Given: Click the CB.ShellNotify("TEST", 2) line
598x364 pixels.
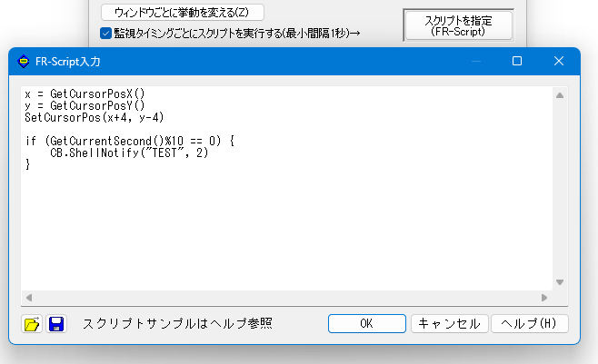Looking at the screenshot, I should click(x=129, y=153).
